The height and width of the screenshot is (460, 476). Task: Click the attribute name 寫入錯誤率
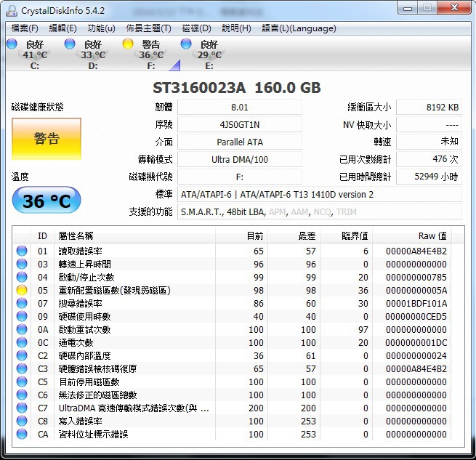[81, 421]
